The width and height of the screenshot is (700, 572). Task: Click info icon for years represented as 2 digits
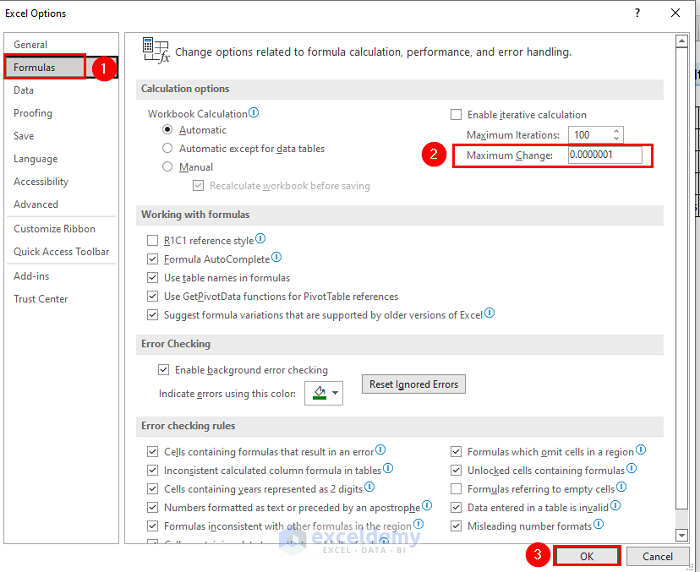(369, 487)
